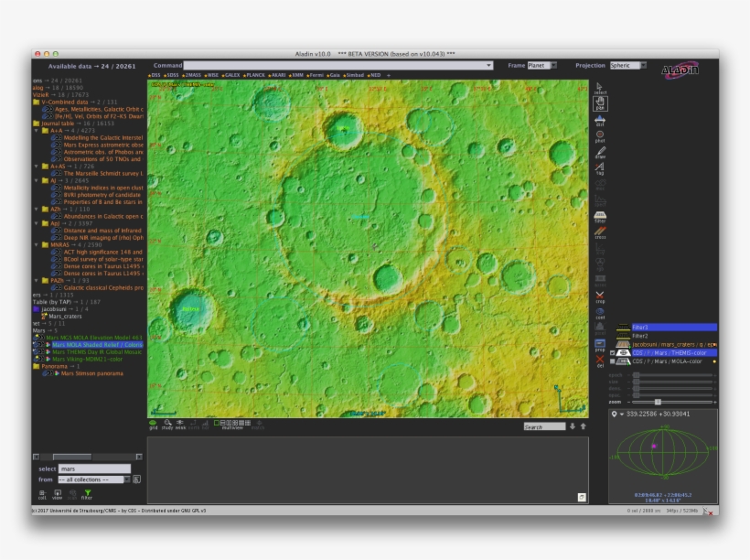Click the Simbad bookmark
The height and width of the screenshot is (560, 750).
pyautogui.click(x=354, y=75)
